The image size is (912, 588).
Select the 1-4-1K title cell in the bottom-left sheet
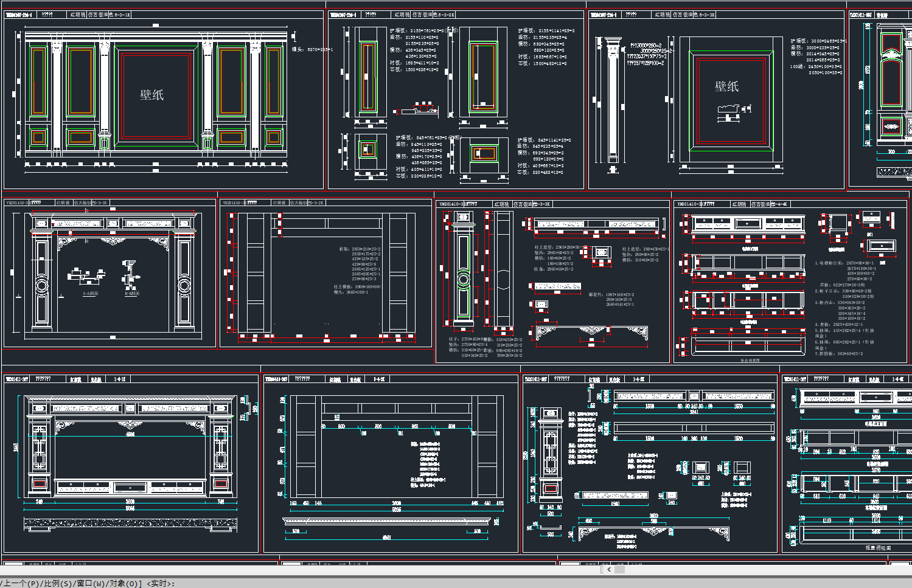(120, 379)
